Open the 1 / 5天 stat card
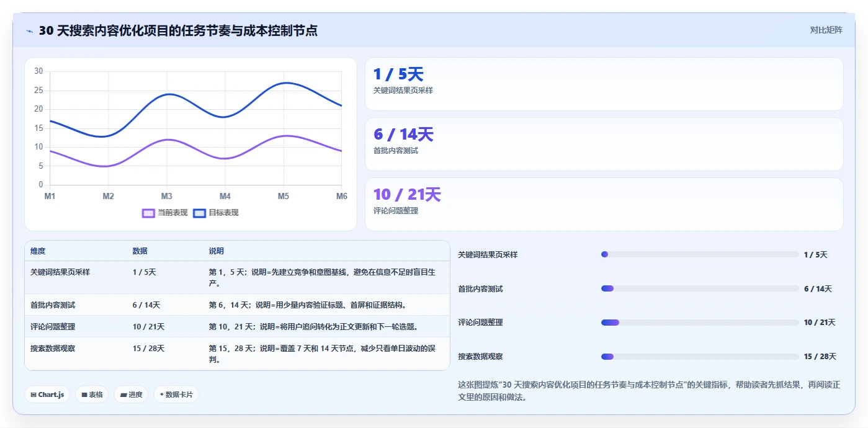 click(x=604, y=84)
